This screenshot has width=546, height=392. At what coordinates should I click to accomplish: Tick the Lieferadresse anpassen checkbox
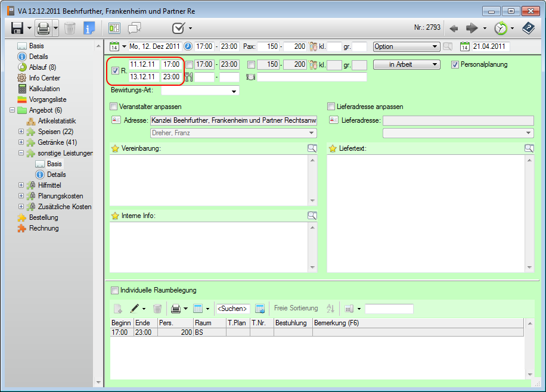click(331, 107)
